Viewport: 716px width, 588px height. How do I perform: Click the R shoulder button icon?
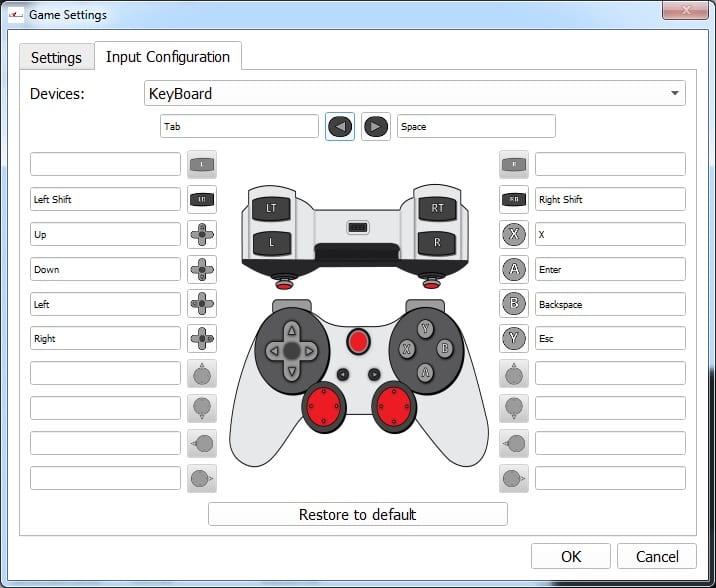point(514,164)
